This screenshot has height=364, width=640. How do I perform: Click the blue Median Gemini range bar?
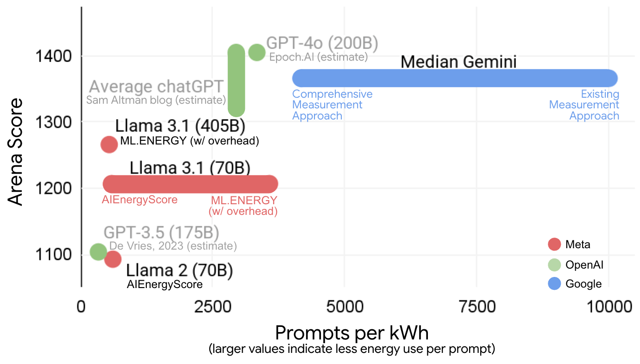tap(455, 78)
